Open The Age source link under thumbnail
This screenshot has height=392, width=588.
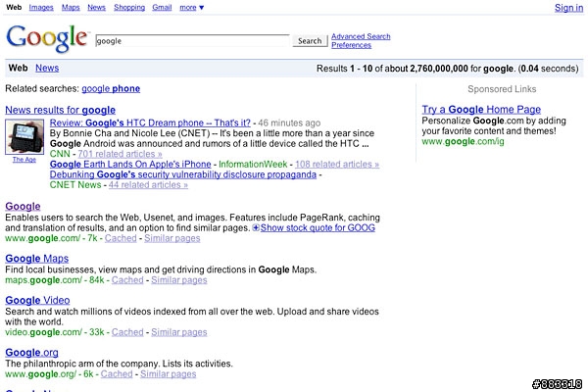pos(24,160)
